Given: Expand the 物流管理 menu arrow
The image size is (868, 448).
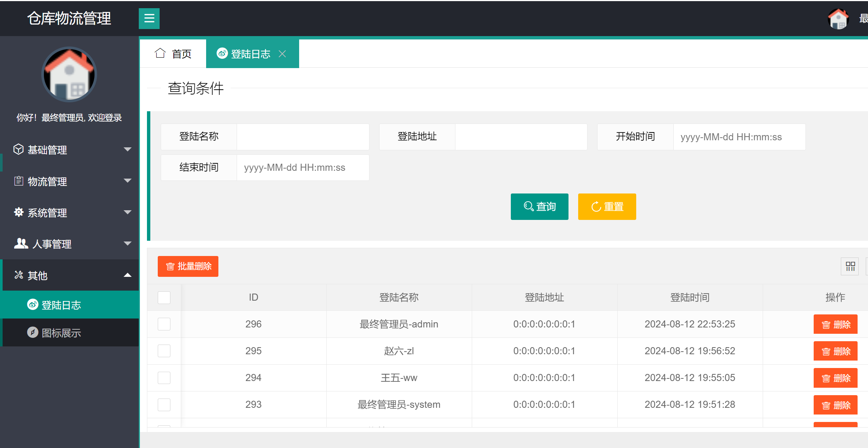Looking at the screenshot, I should click(x=128, y=181).
